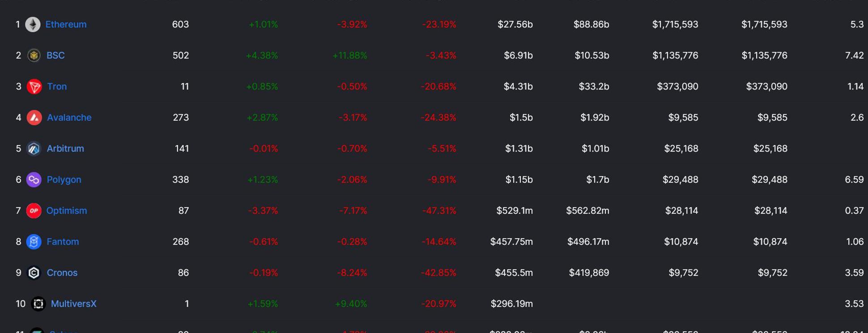Screen dimensions: 868x333
Task: Click the MultiversX logo icon
Action: [38, 304]
